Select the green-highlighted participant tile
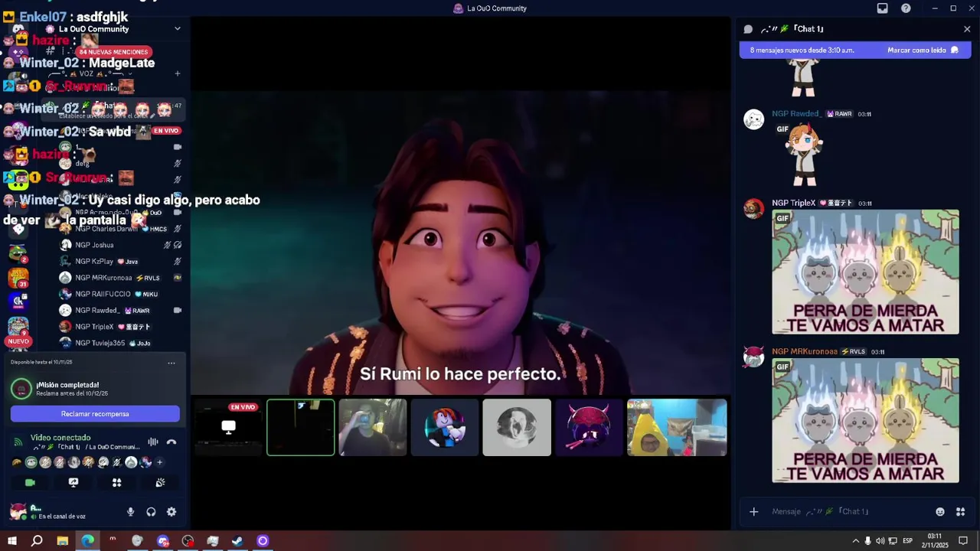The image size is (980, 551). point(301,427)
